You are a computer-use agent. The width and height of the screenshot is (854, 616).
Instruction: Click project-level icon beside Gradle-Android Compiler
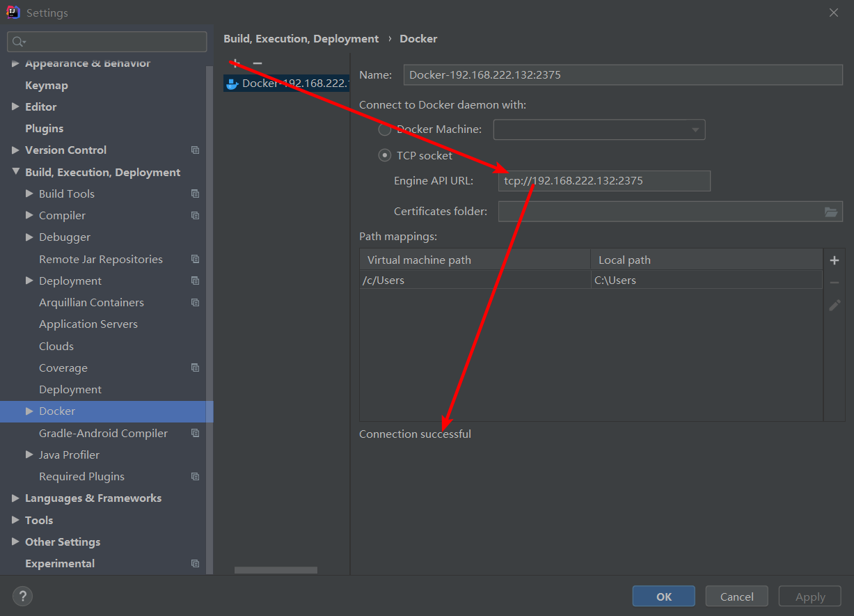point(195,433)
